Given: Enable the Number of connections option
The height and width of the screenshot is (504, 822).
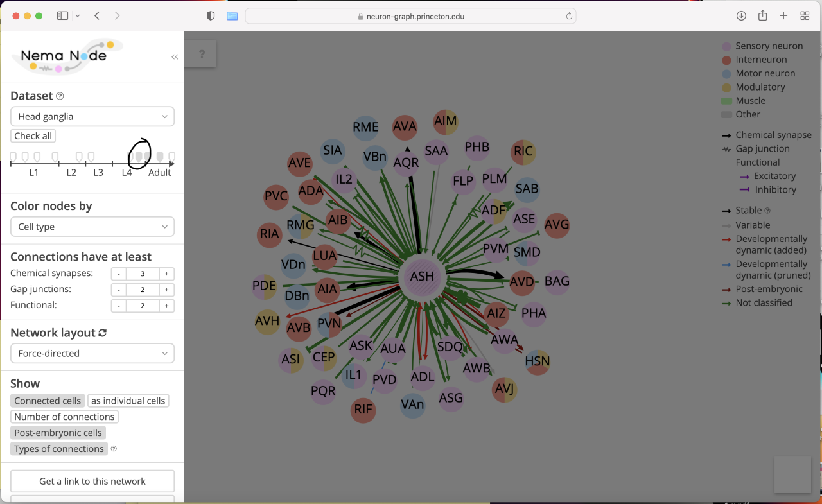Looking at the screenshot, I should [x=64, y=417].
